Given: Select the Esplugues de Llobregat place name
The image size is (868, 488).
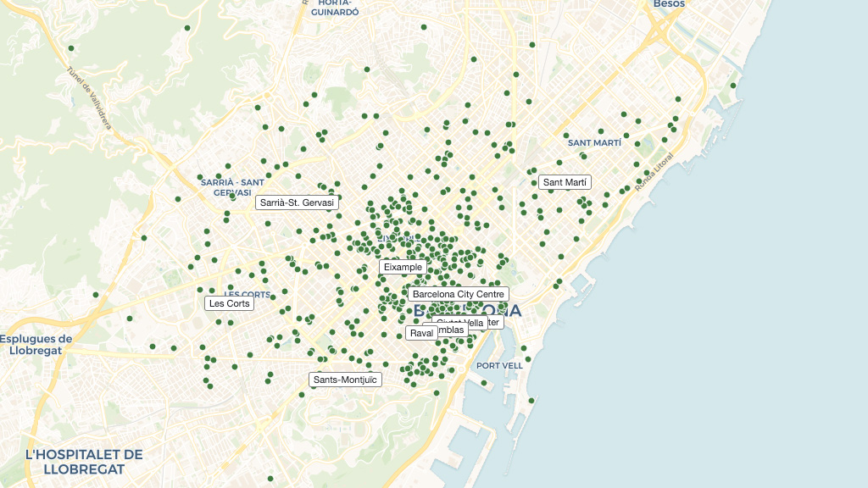Looking at the screenshot, I should click(x=36, y=345).
